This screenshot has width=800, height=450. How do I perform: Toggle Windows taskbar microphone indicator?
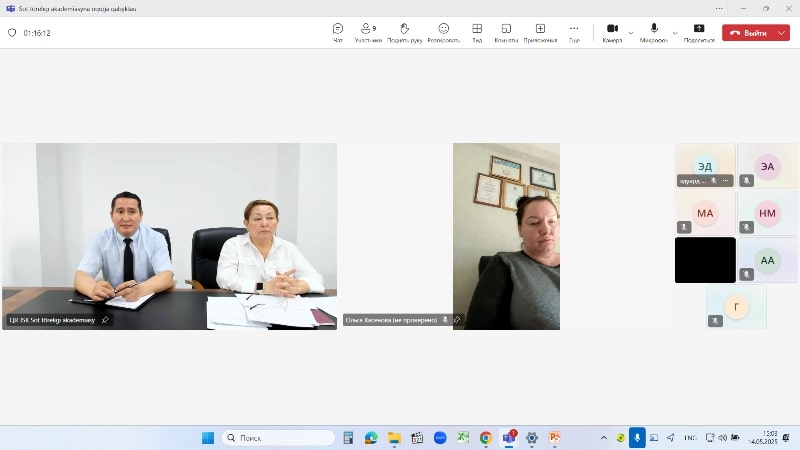click(637, 438)
